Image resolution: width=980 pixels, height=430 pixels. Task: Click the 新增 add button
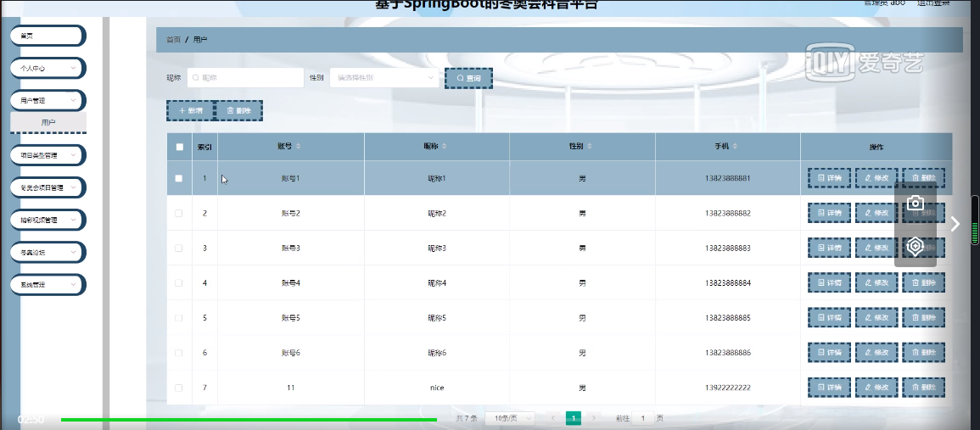click(190, 110)
